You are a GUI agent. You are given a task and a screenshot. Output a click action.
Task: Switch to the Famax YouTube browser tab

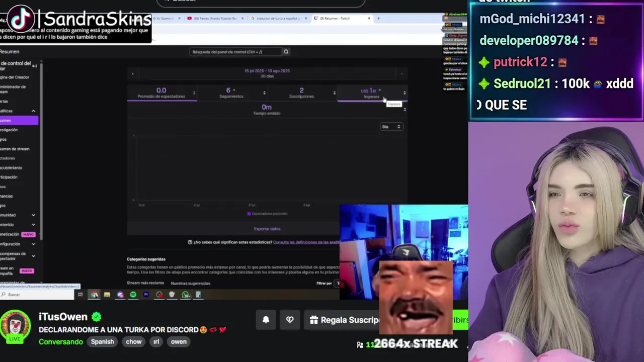(215, 19)
